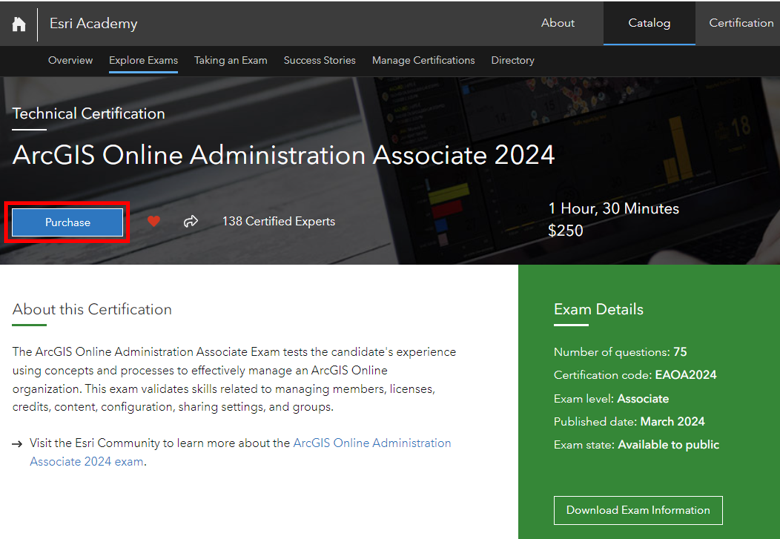View the Success Stories page
Viewport: 780px width, 541px height.
(x=319, y=60)
